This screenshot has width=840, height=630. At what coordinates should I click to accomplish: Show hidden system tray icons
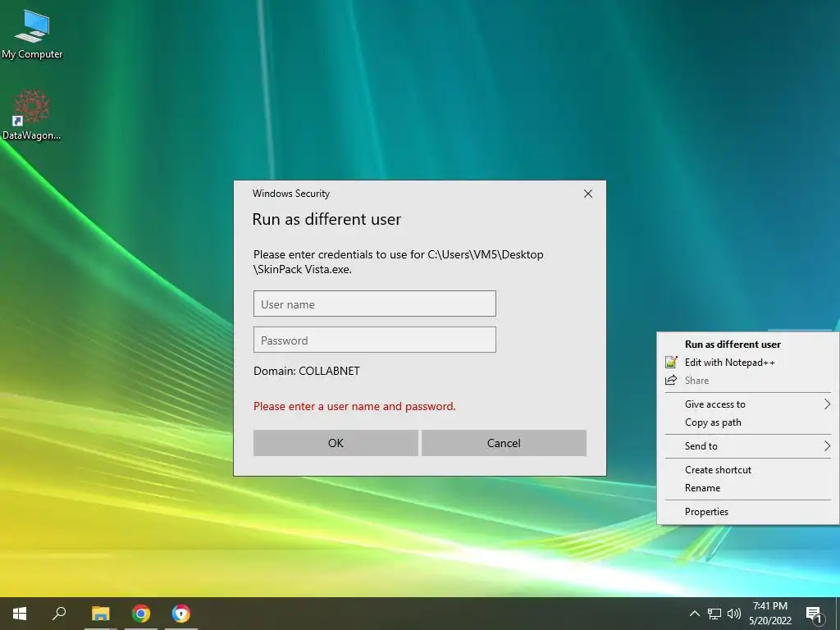[694, 614]
